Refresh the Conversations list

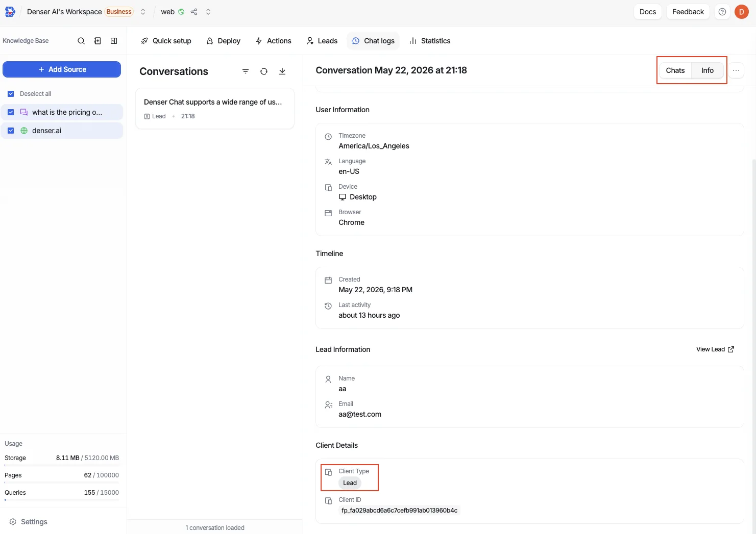coord(264,71)
